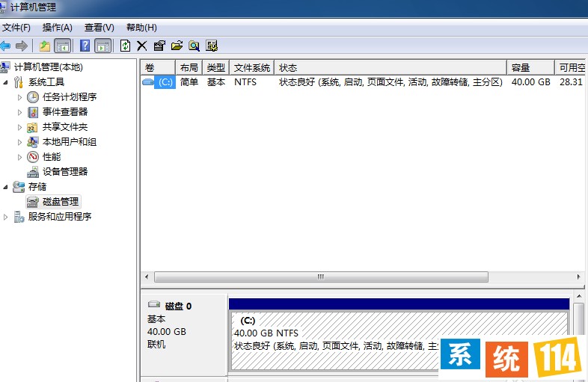Image resolution: width=588 pixels, height=382 pixels.
Task: Click the 基本 type cell in volume row
Action: click(x=216, y=82)
